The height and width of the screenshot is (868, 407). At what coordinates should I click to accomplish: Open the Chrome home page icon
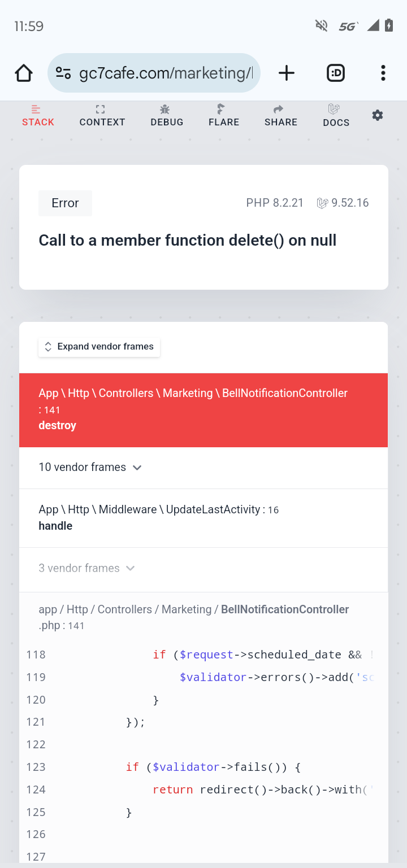pos(24,73)
